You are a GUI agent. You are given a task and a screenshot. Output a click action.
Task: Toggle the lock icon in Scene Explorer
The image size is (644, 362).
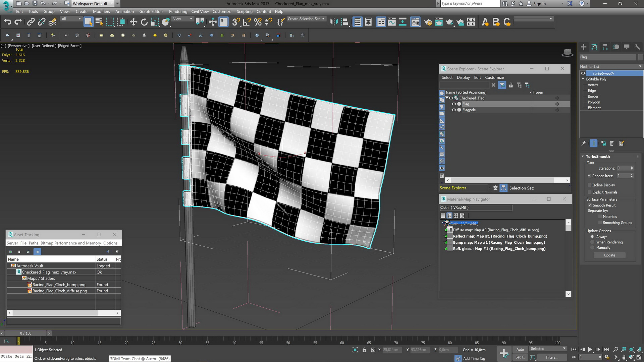pyautogui.click(x=511, y=85)
